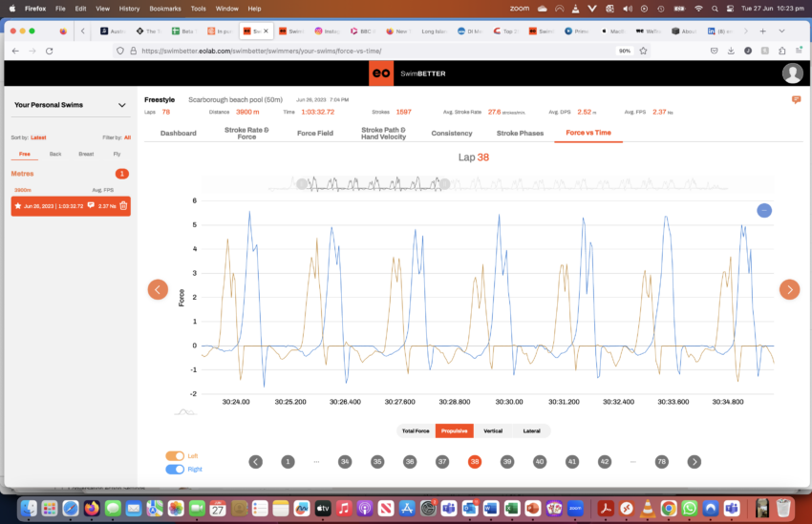Click the next page arrow in lap pagination
The height and width of the screenshot is (524, 812).
coord(694,461)
